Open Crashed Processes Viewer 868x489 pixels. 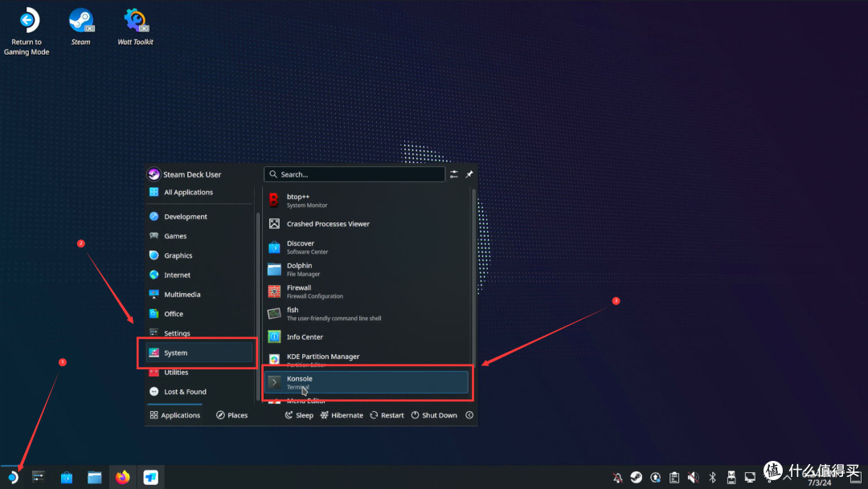point(366,224)
